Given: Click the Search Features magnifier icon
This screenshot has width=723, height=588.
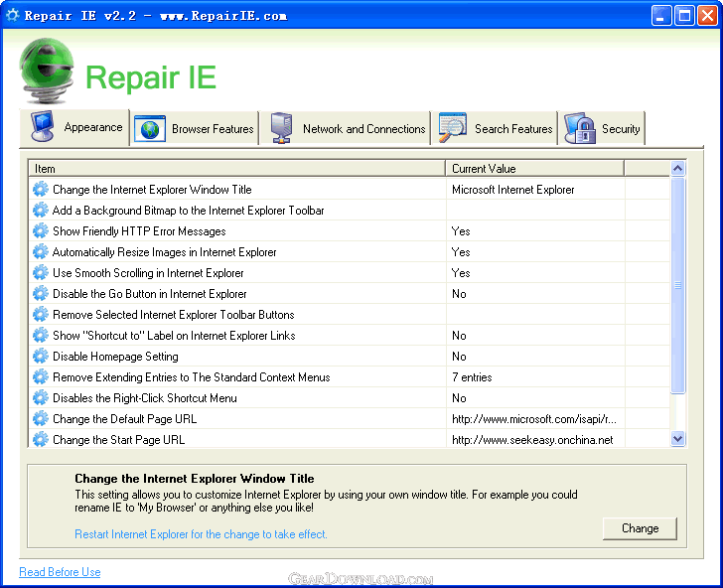Looking at the screenshot, I should click(452, 127).
